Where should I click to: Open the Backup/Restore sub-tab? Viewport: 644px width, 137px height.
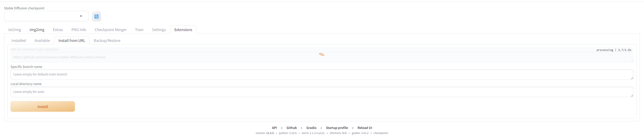coord(107,41)
